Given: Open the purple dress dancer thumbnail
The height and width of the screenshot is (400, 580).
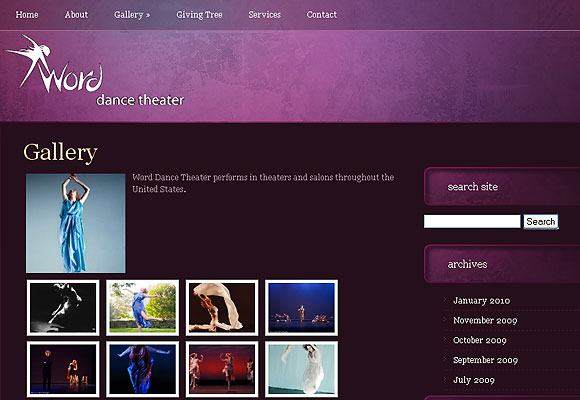Looking at the screenshot, I should [142, 369].
